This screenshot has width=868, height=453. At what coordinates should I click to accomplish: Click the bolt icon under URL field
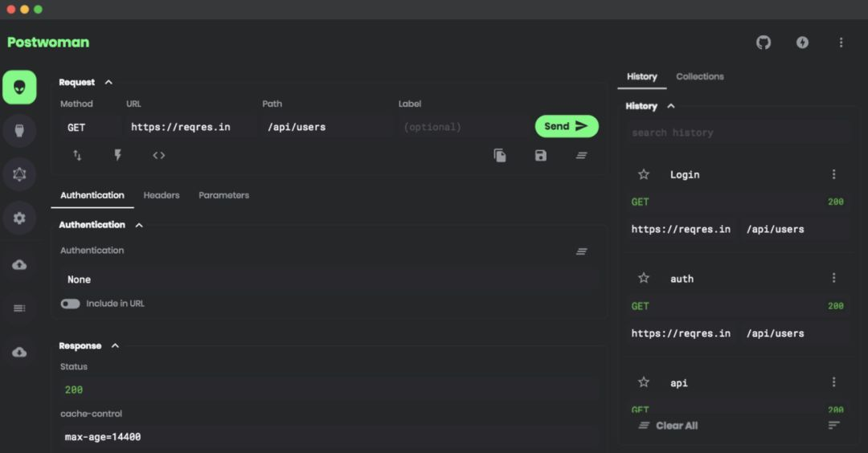[117, 156]
